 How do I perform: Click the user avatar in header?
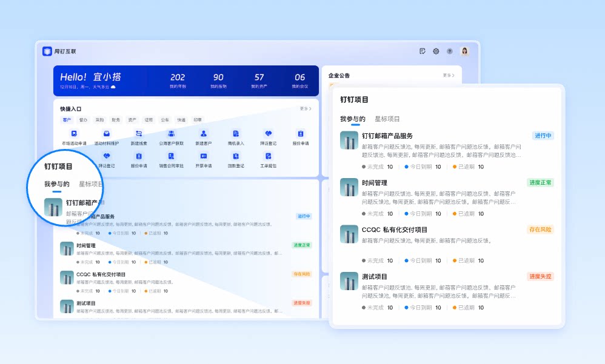[464, 51]
